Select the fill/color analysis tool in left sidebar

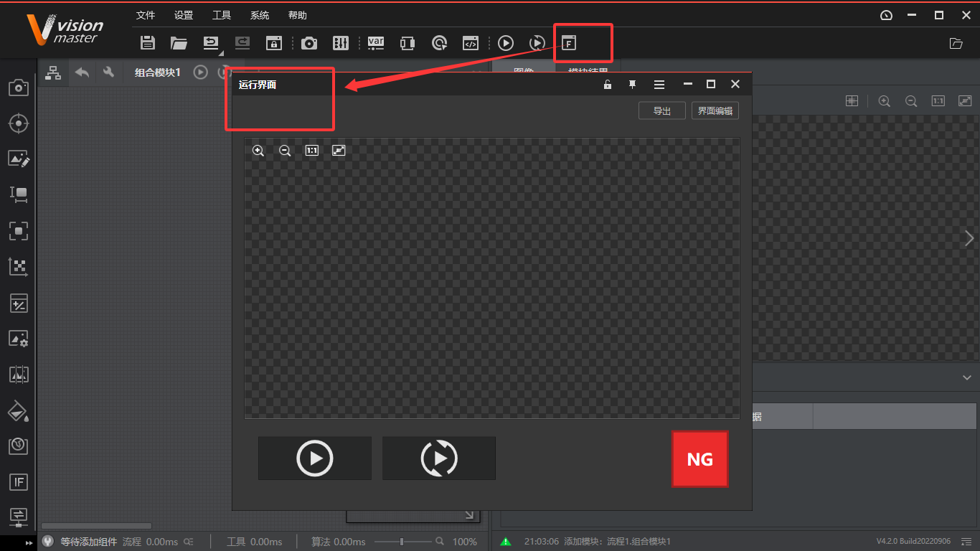coord(19,411)
